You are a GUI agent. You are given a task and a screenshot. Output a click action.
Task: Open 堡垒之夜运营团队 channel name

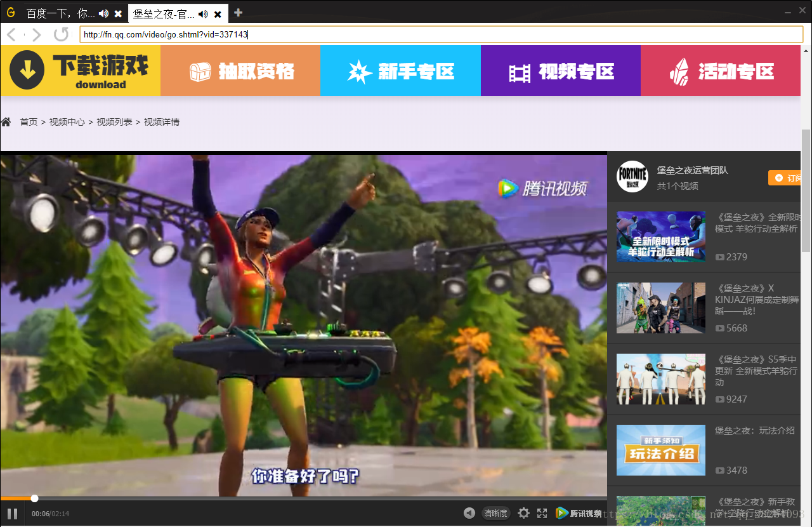click(692, 170)
